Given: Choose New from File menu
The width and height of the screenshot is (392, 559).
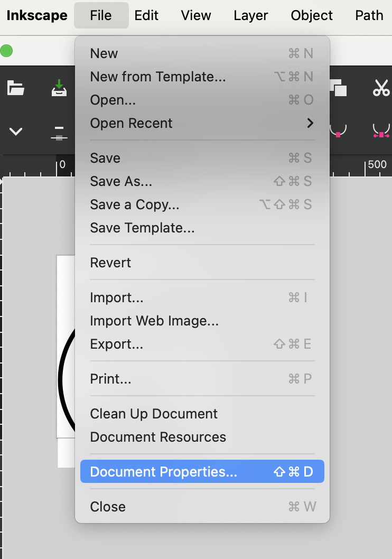Looking at the screenshot, I should [202, 53].
